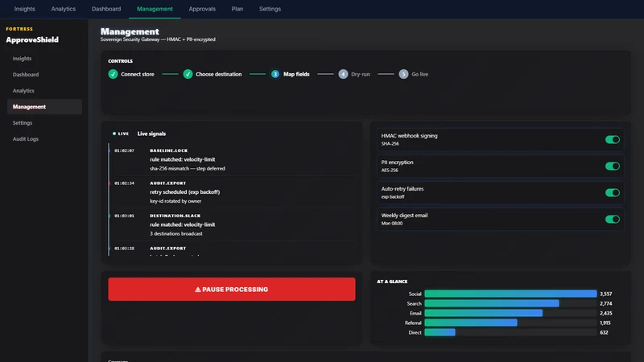
Task: Click the Direct bar in At a Glance
Action: (x=440, y=332)
